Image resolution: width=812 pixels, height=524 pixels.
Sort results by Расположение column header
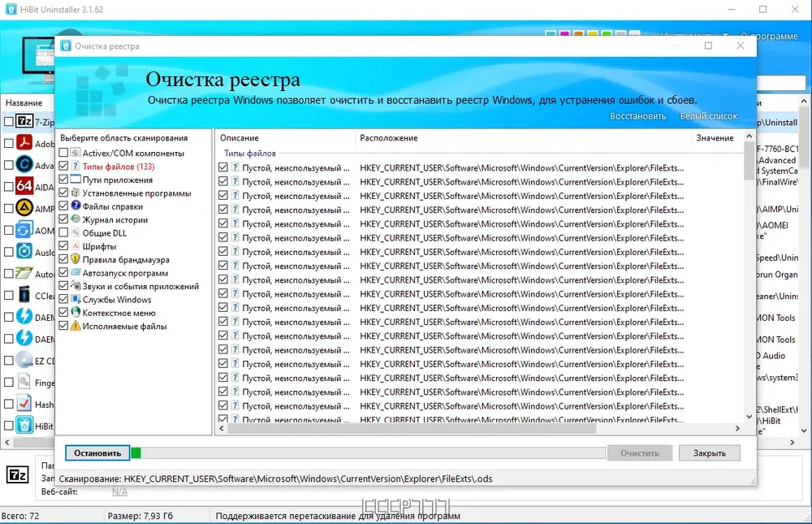click(523, 138)
